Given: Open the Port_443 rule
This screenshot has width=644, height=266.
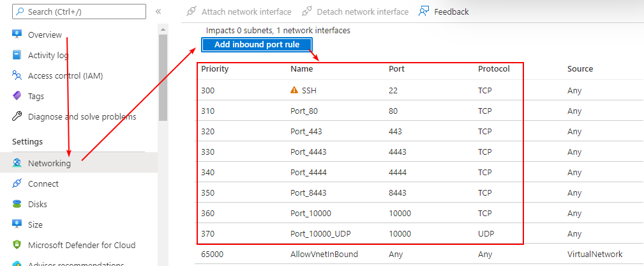Looking at the screenshot, I should 306,132.
